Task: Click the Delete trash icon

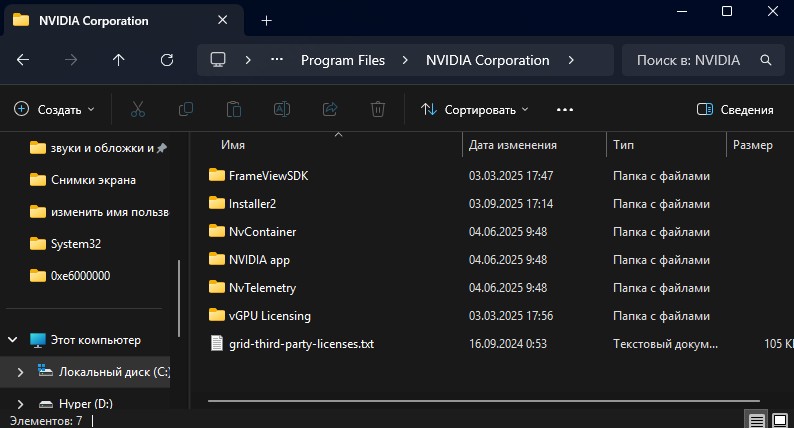Action: tap(378, 109)
